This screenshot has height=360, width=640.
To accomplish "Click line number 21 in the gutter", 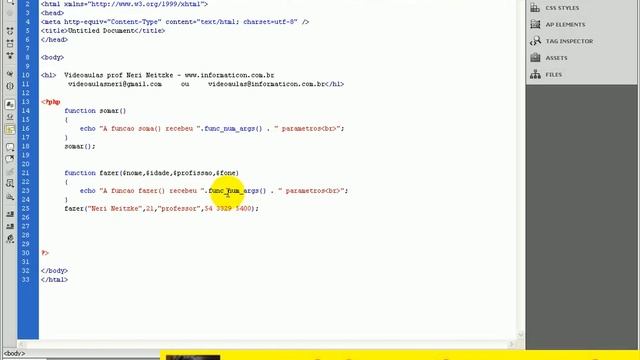I will pos(26,173).
